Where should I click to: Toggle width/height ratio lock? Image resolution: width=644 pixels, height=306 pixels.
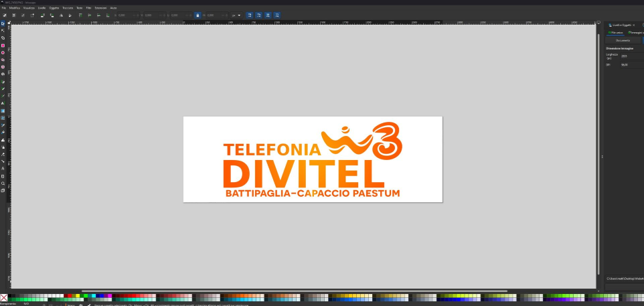point(197,15)
